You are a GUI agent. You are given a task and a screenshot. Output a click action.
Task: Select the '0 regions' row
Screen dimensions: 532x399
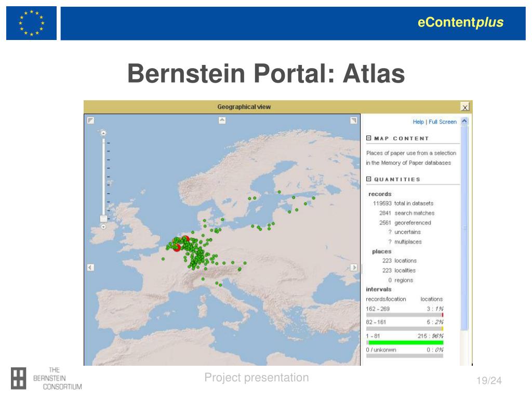(x=401, y=280)
